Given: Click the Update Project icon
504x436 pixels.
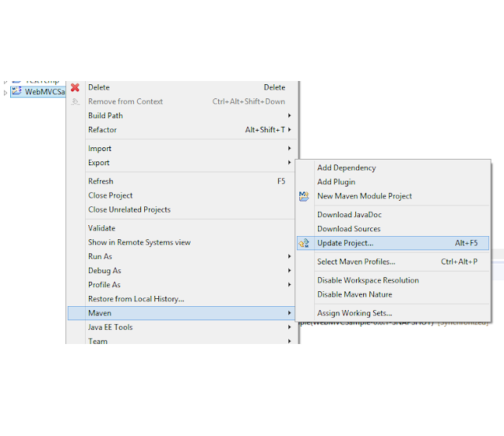Looking at the screenshot, I should coord(304,243).
